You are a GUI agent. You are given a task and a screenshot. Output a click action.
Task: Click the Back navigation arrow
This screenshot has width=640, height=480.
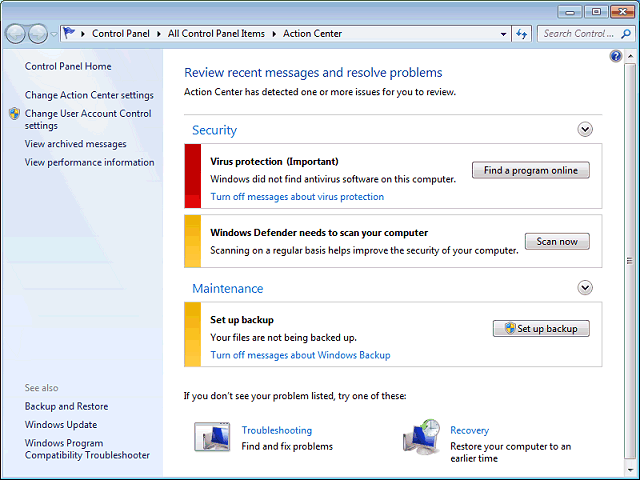click(16, 34)
